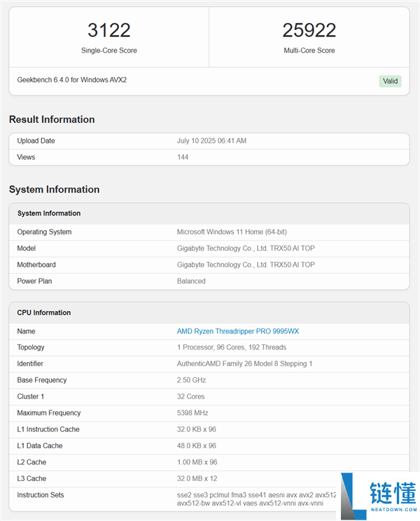Click the Cluster 1 label
The image size is (420, 521).
pos(31,397)
